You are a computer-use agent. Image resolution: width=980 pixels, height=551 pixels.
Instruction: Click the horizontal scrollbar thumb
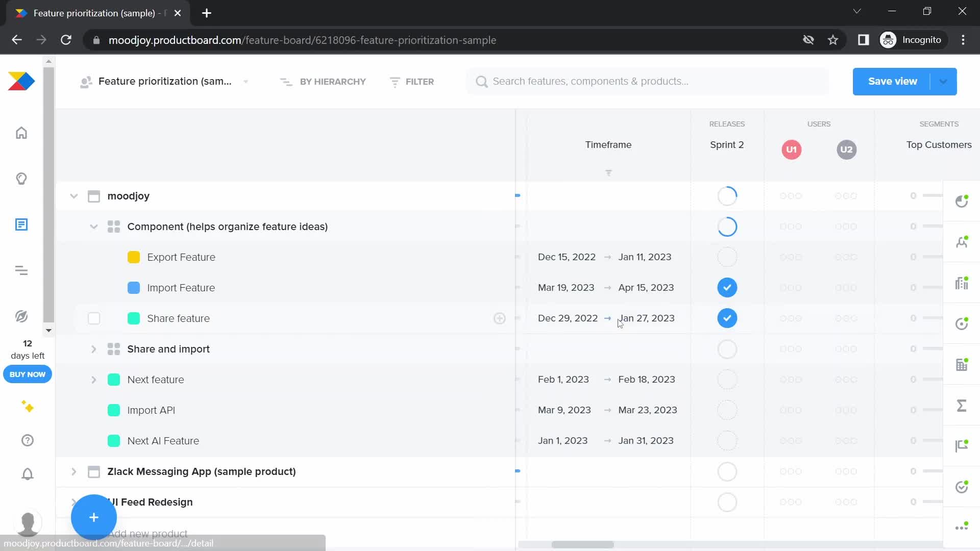(582, 544)
